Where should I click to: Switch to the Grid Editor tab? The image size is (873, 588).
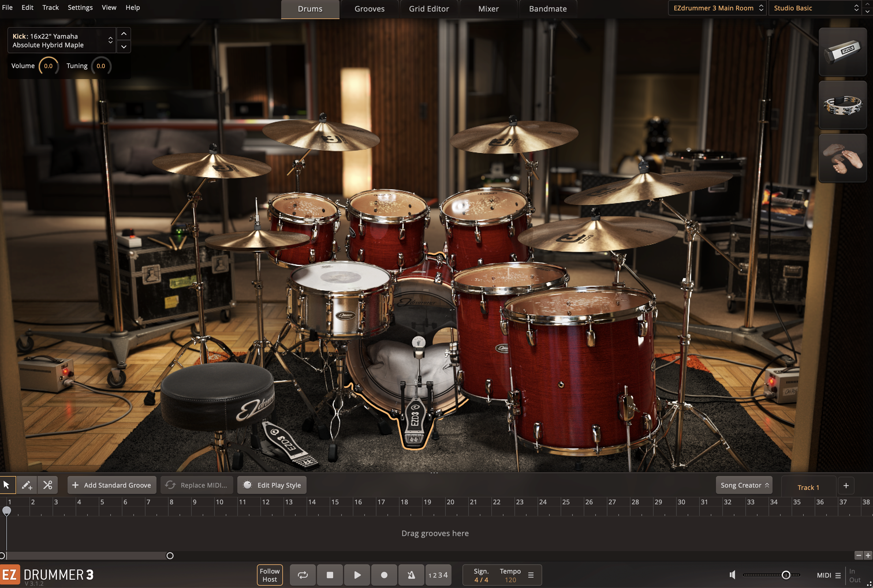tap(429, 9)
